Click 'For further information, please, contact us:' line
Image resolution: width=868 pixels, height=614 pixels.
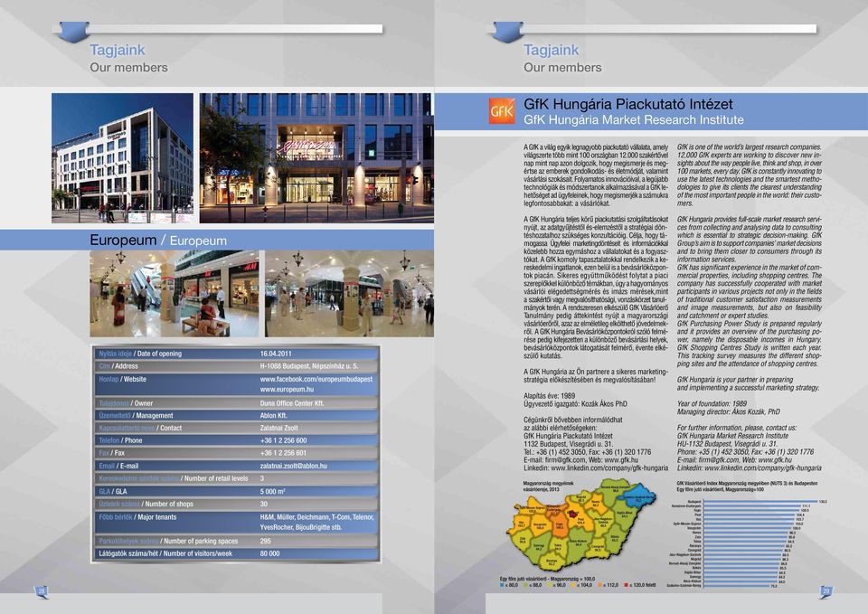tap(737, 428)
